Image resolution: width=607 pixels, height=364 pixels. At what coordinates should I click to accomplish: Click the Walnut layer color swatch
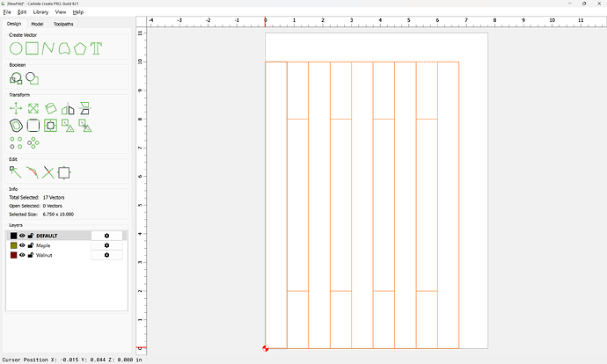pos(13,255)
